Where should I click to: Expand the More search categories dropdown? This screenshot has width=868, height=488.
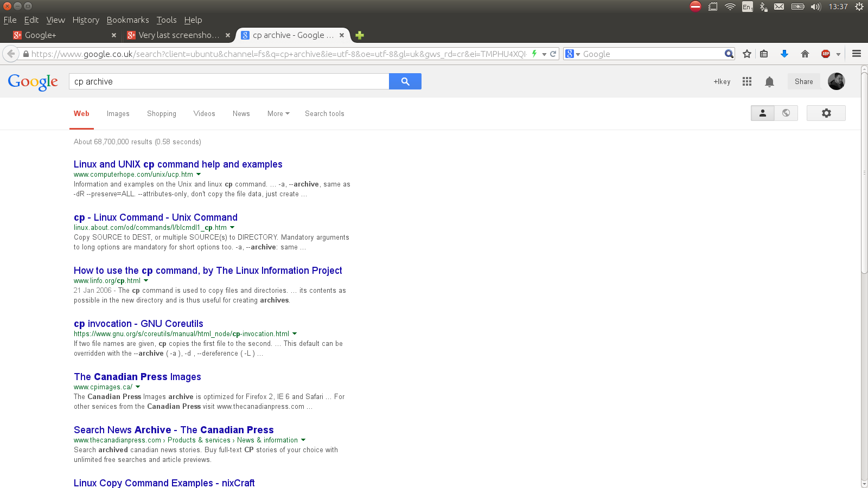tap(278, 113)
